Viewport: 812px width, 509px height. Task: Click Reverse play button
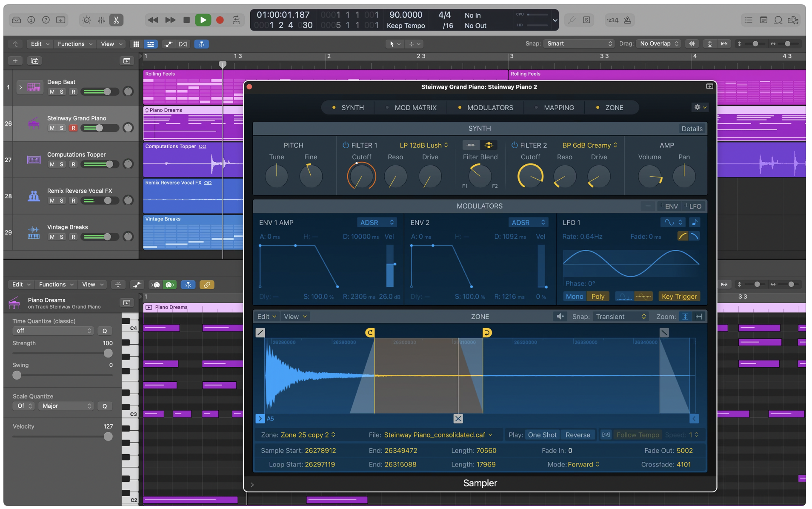click(578, 435)
